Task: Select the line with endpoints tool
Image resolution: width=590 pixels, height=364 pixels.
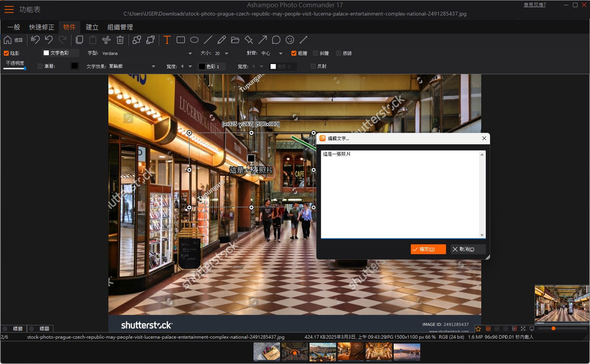Action: pyautogui.click(x=303, y=40)
